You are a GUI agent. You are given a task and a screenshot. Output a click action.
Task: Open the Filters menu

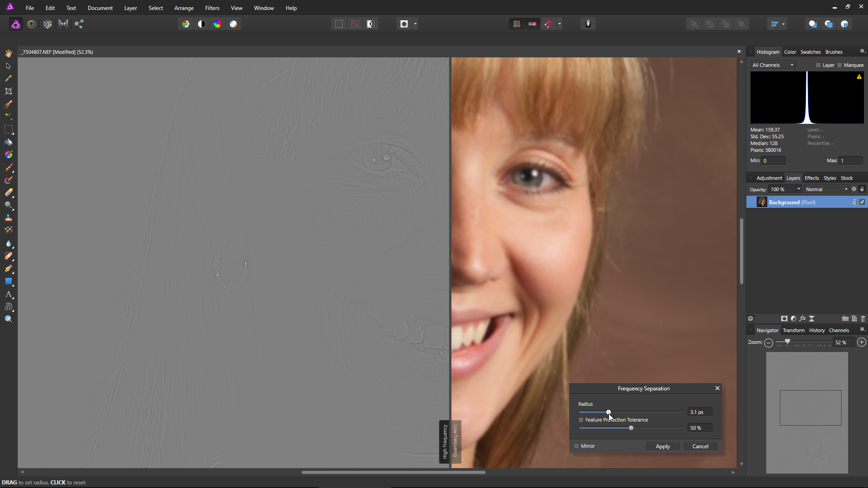(212, 8)
